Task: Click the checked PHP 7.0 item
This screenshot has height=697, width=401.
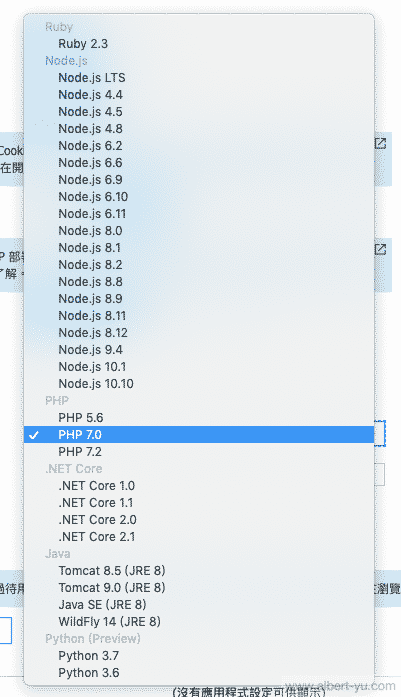Action: click(199, 434)
